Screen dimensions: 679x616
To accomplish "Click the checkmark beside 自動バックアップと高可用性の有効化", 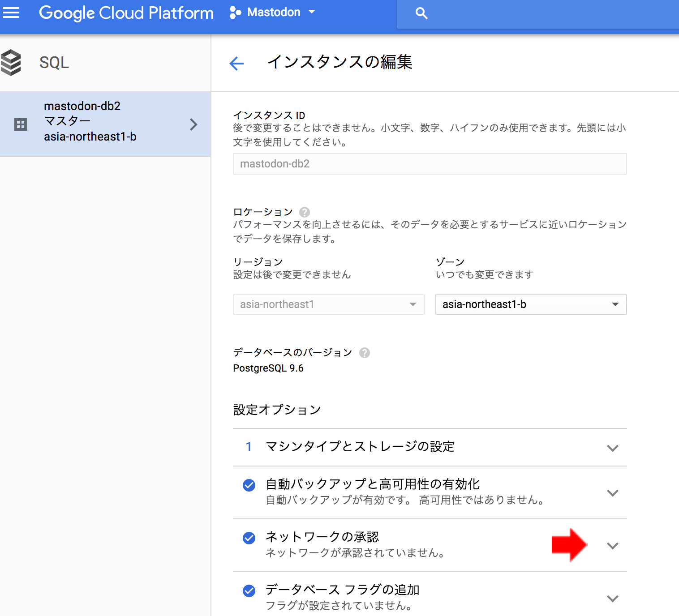I will coord(249,485).
